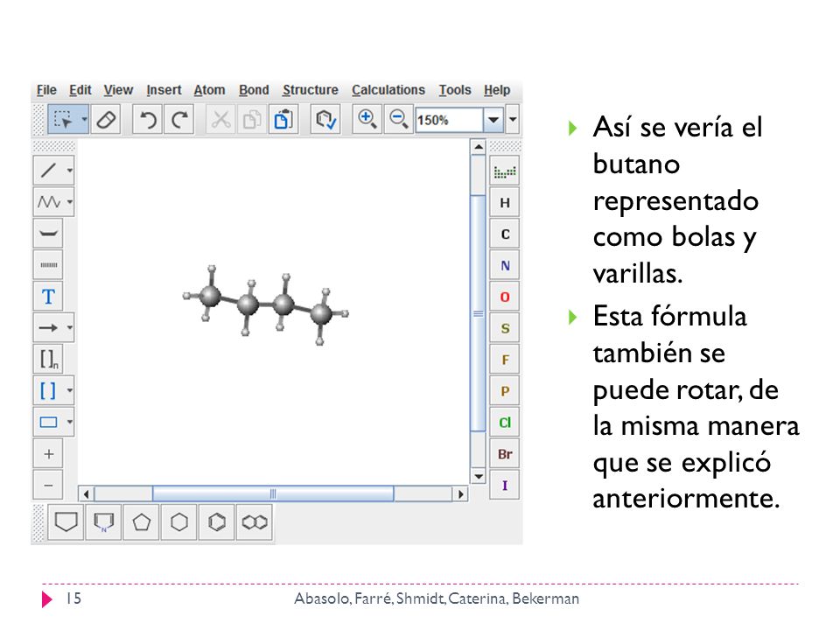Click the Clean structure check icon

(325, 120)
